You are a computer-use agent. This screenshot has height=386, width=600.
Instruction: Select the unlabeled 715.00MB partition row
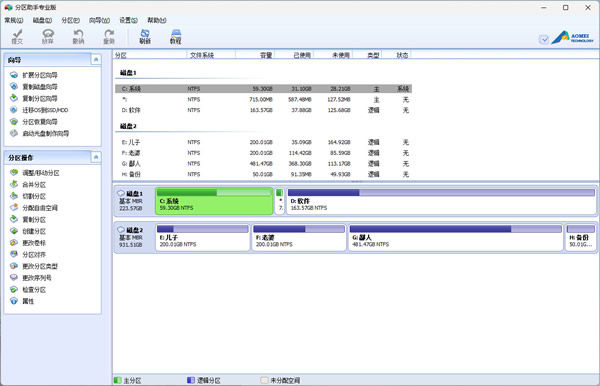(x=263, y=99)
